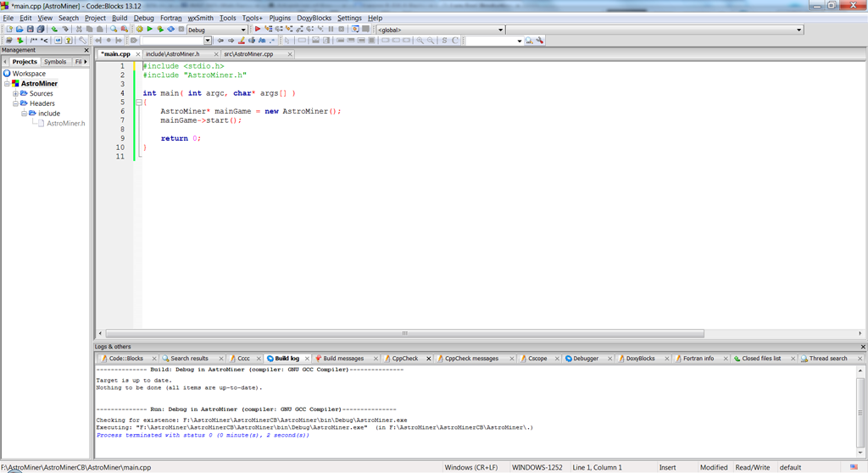The height and width of the screenshot is (473, 868).
Task: Undo the last edit
Action: point(54,30)
